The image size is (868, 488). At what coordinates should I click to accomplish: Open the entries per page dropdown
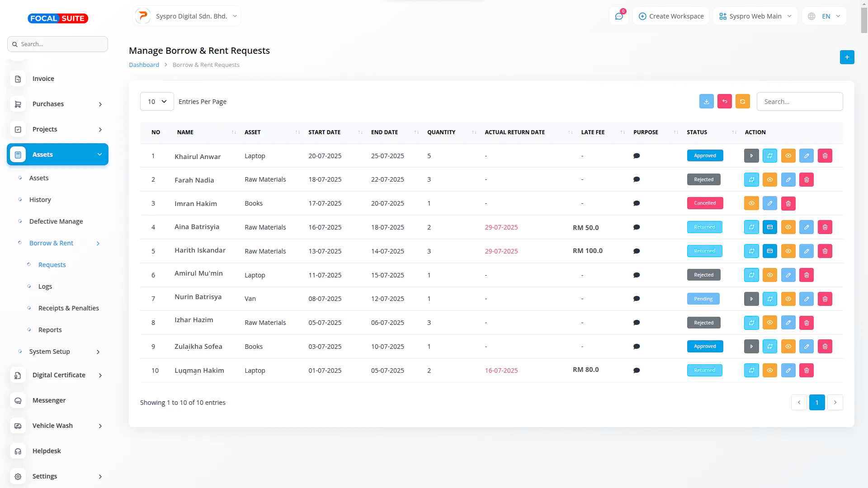[x=157, y=102]
